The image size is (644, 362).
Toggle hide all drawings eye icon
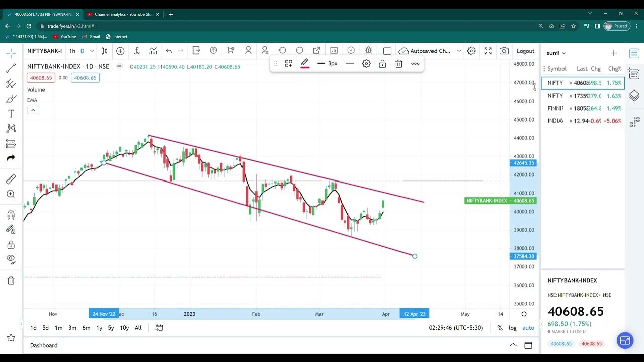[x=11, y=259]
